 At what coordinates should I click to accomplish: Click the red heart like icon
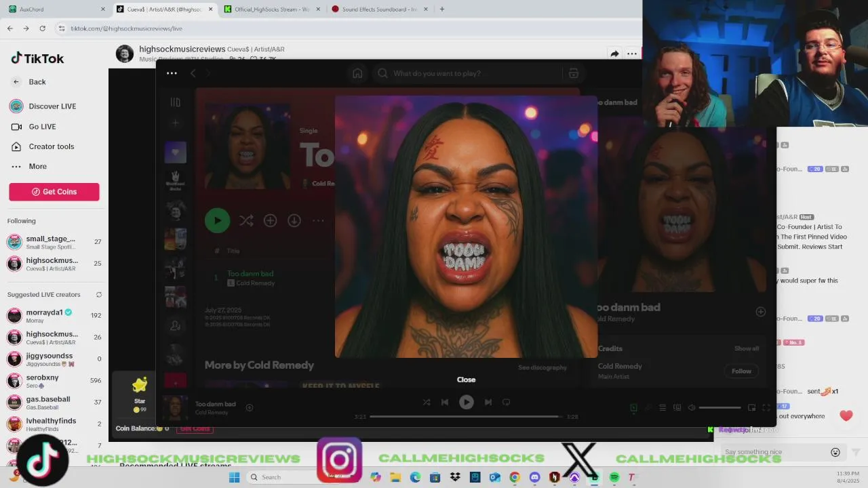coord(846,415)
